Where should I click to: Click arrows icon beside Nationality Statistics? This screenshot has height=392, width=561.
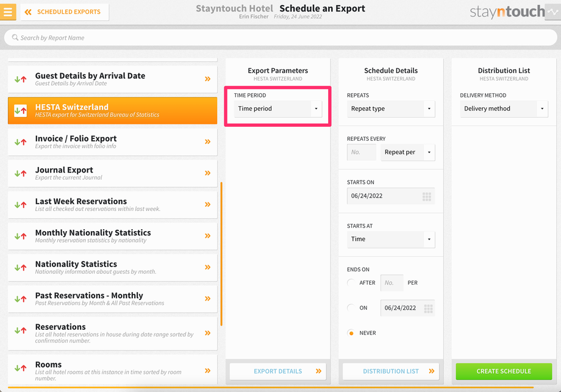click(20, 268)
